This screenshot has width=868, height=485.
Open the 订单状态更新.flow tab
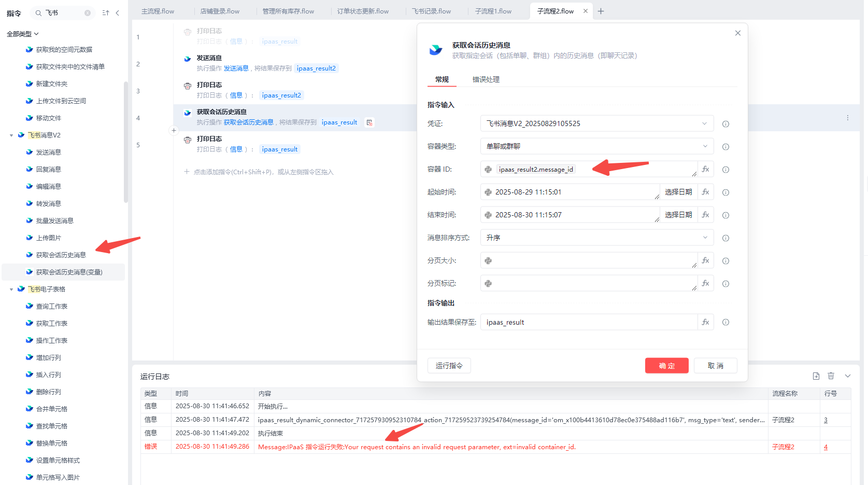tap(363, 11)
